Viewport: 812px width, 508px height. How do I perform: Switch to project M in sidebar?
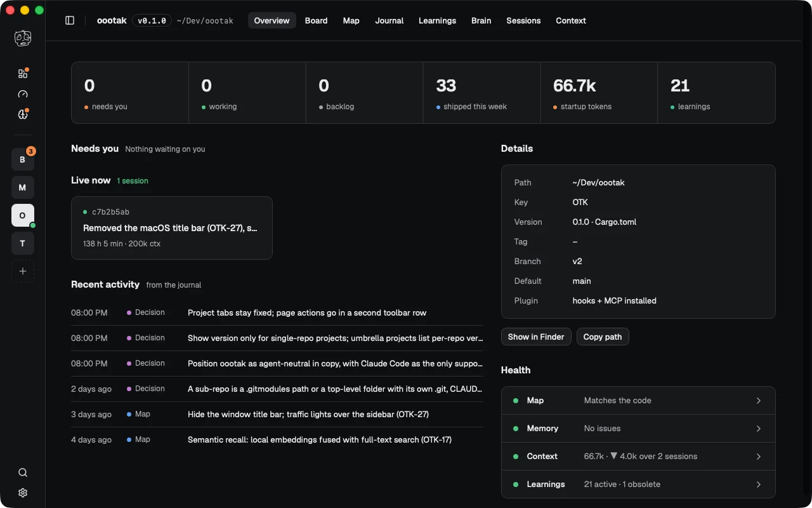[x=23, y=187]
